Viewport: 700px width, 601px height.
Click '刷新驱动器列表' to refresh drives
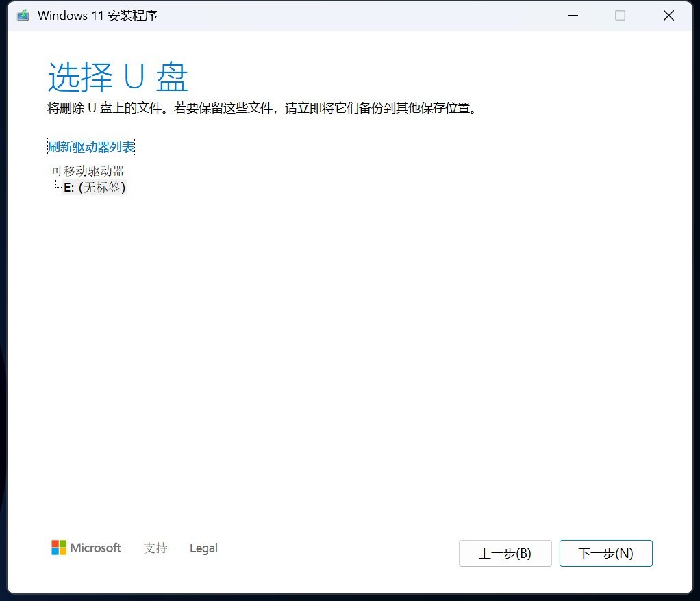point(90,146)
